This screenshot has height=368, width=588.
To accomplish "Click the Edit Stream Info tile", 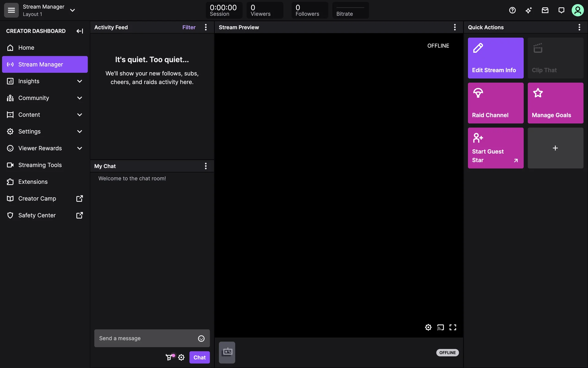I will pos(496,58).
